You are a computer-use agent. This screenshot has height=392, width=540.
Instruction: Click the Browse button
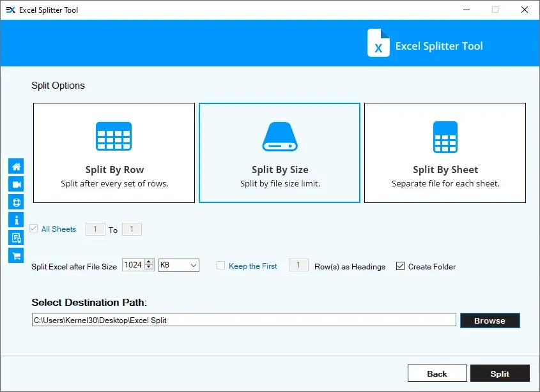(x=490, y=320)
